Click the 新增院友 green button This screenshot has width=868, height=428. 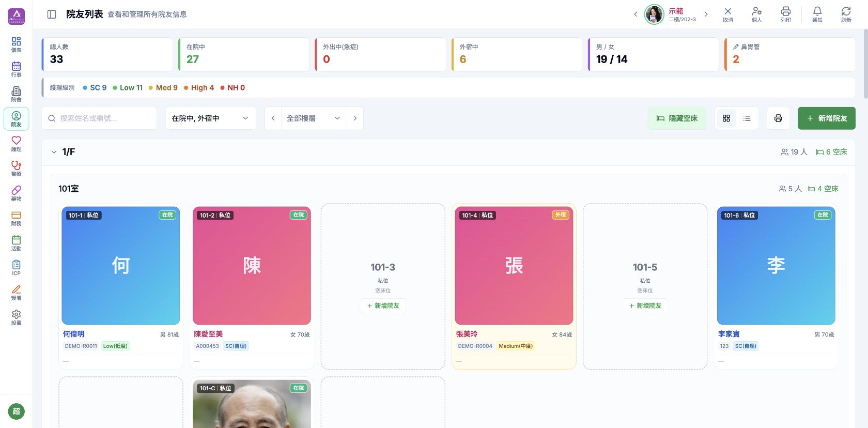pyautogui.click(x=827, y=118)
